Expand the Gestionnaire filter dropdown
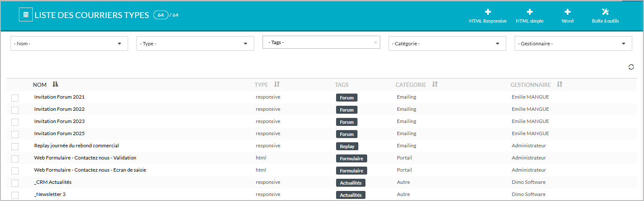Viewport: 644px width, 201px height. (x=623, y=44)
